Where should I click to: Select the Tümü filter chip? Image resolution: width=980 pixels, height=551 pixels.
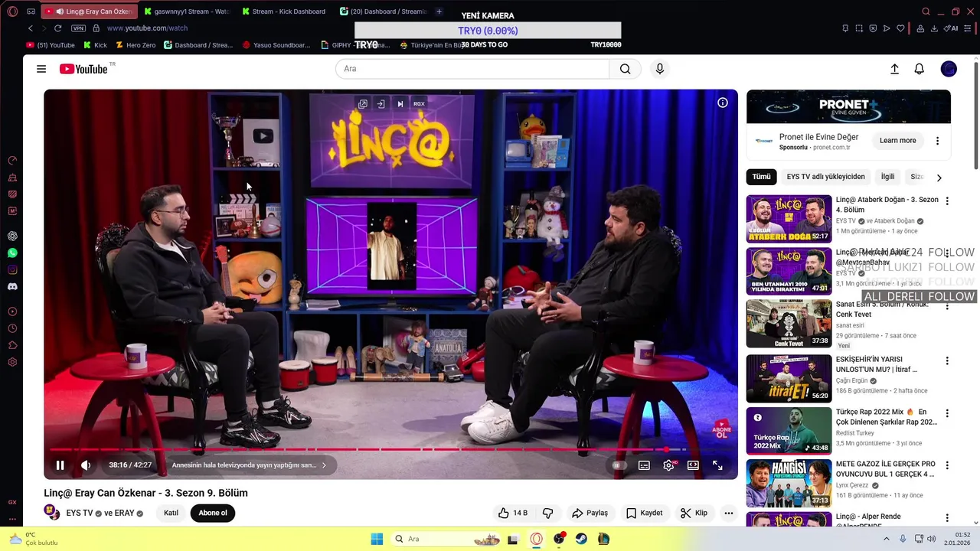(x=761, y=177)
